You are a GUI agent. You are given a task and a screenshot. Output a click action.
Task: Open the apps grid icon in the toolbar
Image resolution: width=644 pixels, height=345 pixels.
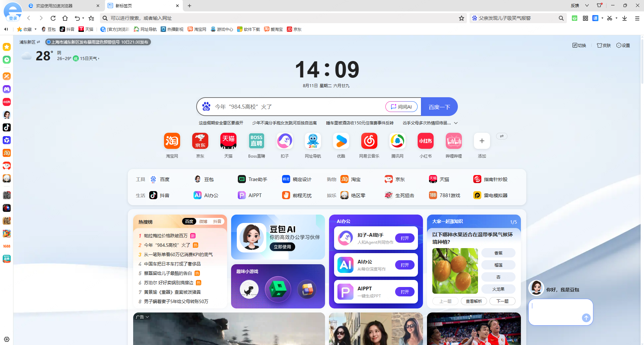(585, 18)
